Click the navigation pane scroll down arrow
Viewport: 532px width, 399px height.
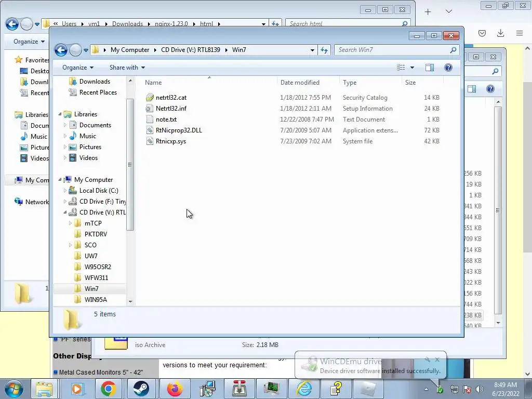130,301
